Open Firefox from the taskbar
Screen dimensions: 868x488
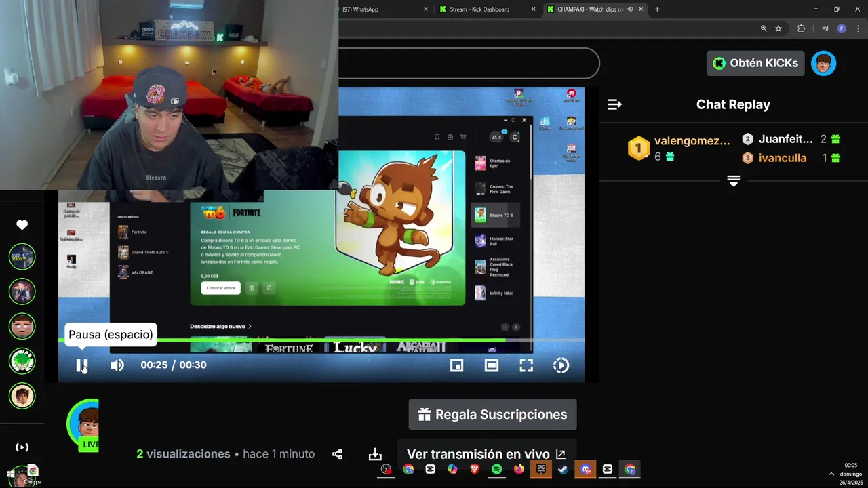pyautogui.click(x=519, y=469)
